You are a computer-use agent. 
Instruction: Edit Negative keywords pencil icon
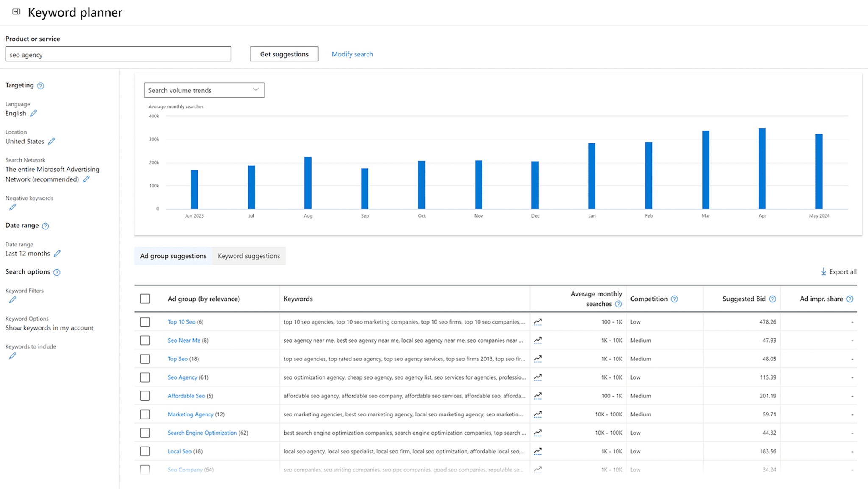point(13,207)
